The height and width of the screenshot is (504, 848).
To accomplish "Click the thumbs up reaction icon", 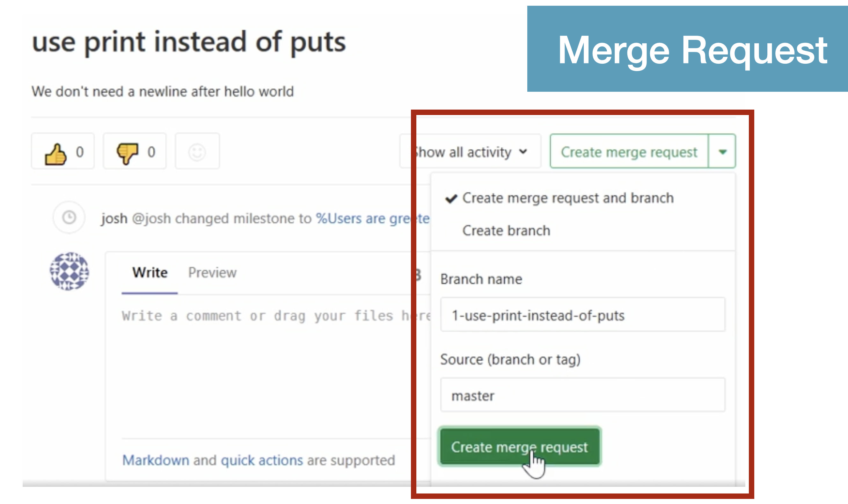I will click(x=56, y=154).
